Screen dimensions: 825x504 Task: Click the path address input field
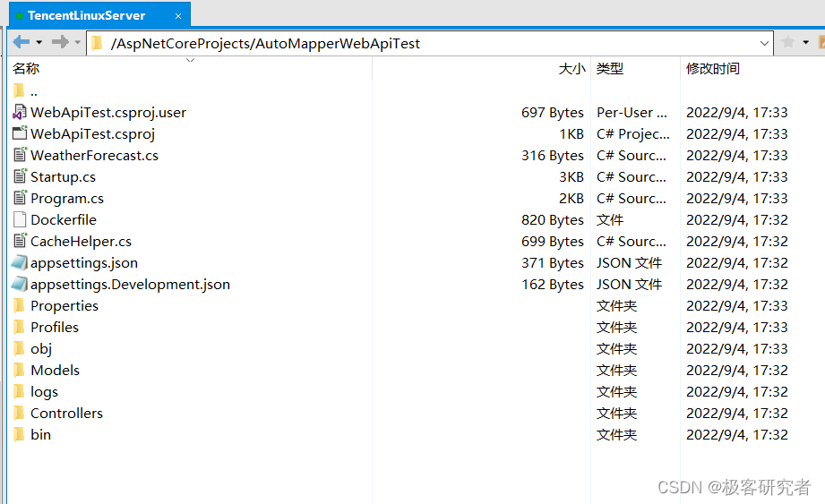[430, 43]
